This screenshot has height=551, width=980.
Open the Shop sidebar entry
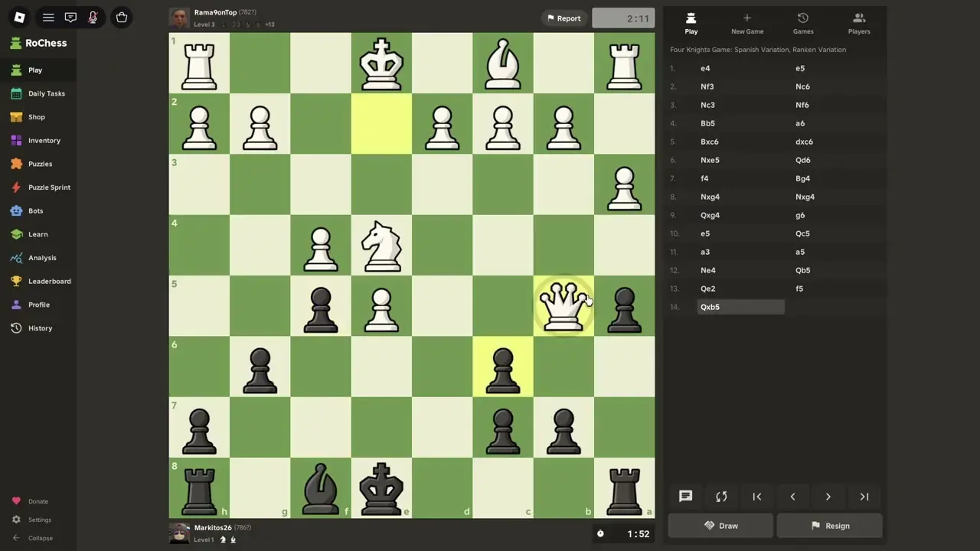[38, 117]
